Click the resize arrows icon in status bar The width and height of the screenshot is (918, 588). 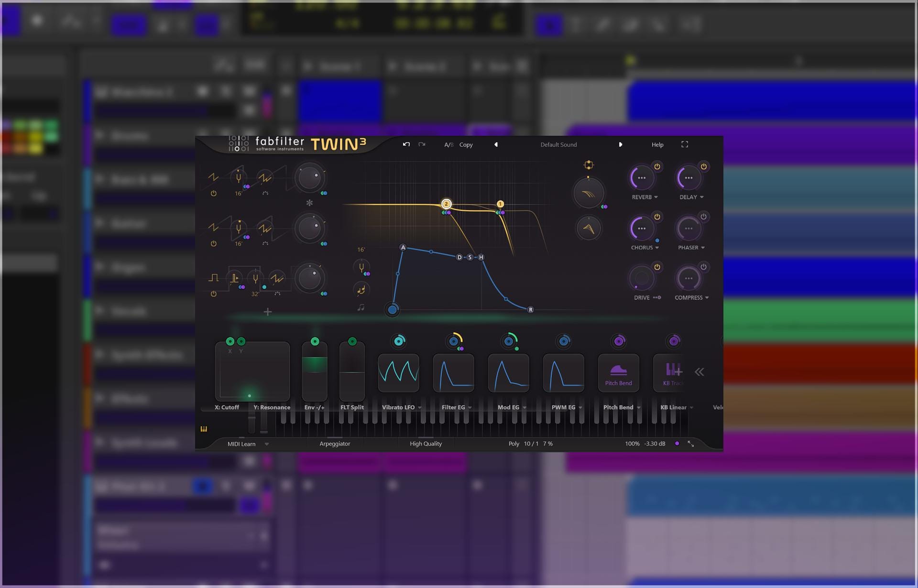point(691,444)
